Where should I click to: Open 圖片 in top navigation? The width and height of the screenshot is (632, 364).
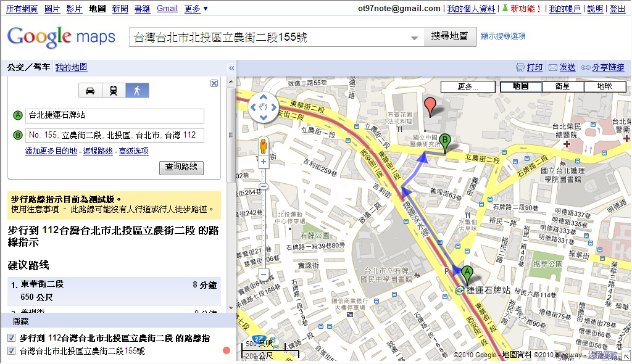pos(52,9)
